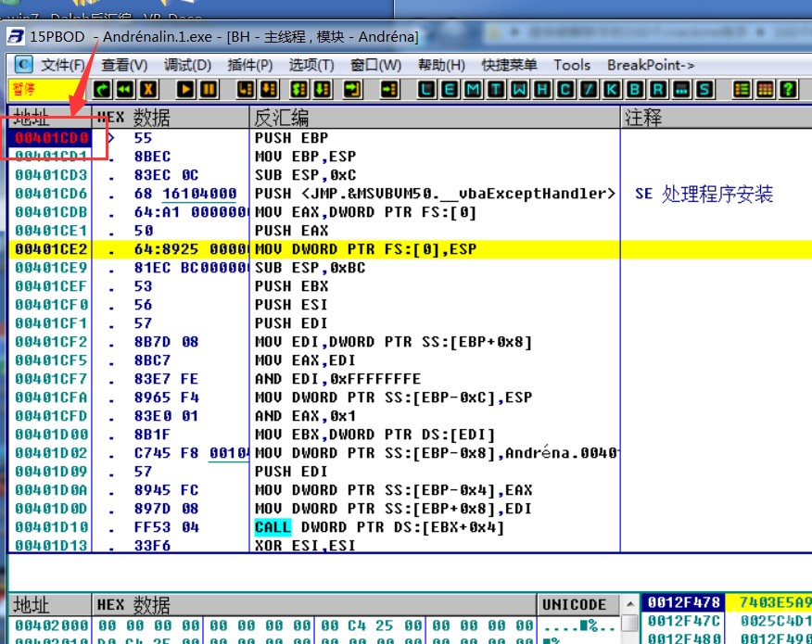This screenshot has width=812, height=644.
Task: Click the Go to address toolbar icon
Action: click(x=389, y=90)
